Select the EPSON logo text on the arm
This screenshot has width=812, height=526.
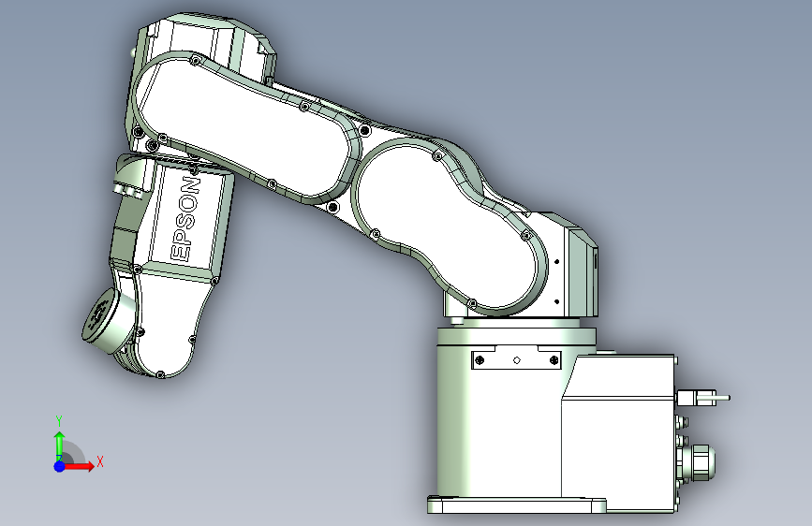click(185, 219)
